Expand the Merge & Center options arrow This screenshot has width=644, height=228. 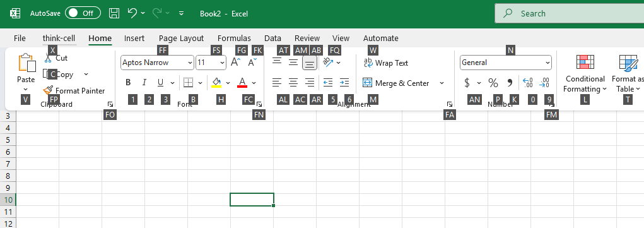442,83
